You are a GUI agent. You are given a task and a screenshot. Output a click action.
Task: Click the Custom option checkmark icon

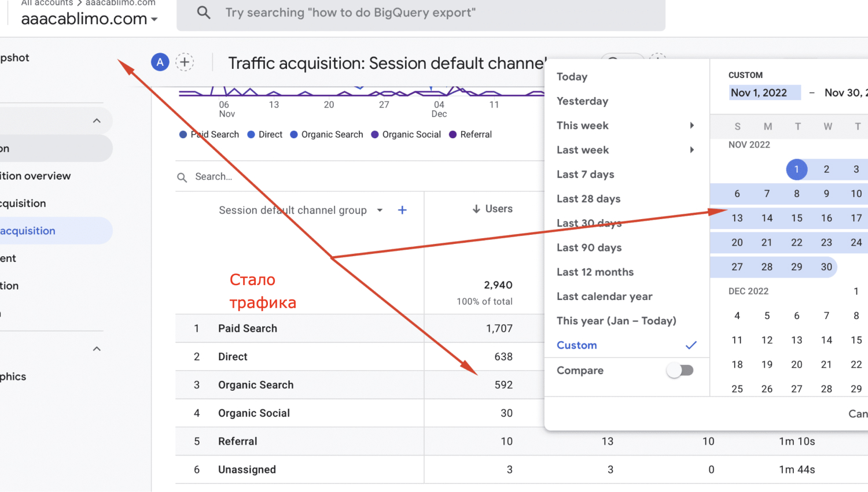pos(691,345)
